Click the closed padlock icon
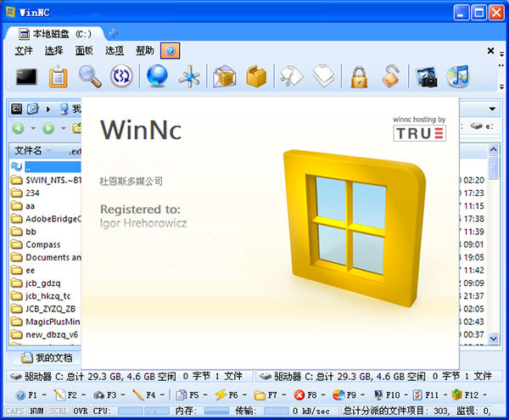 coord(359,76)
